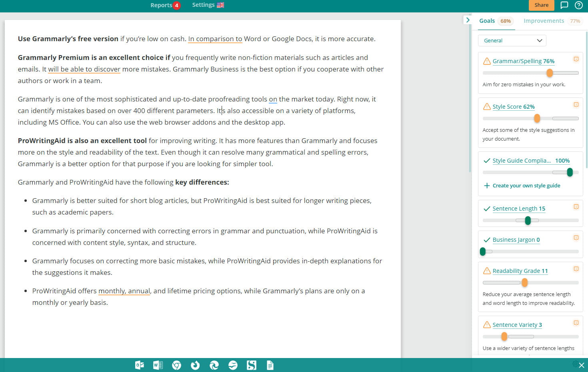Click the plus icon beside style guide

tap(487, 185)
